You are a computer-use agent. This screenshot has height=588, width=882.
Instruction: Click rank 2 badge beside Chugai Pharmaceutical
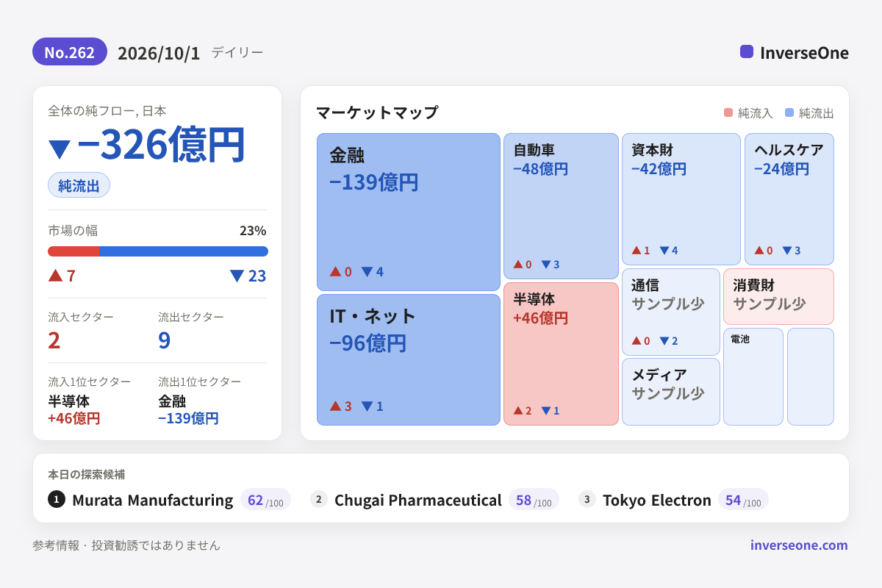coord(319,500)
